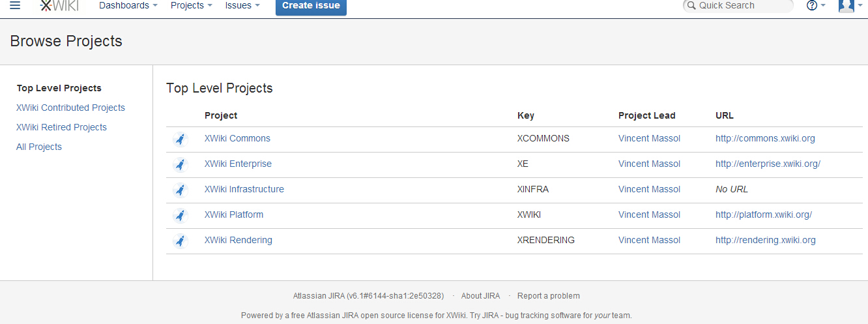
Task: Click Report a problem footer link
Action: pyautogui.click(x=549, y=296)
